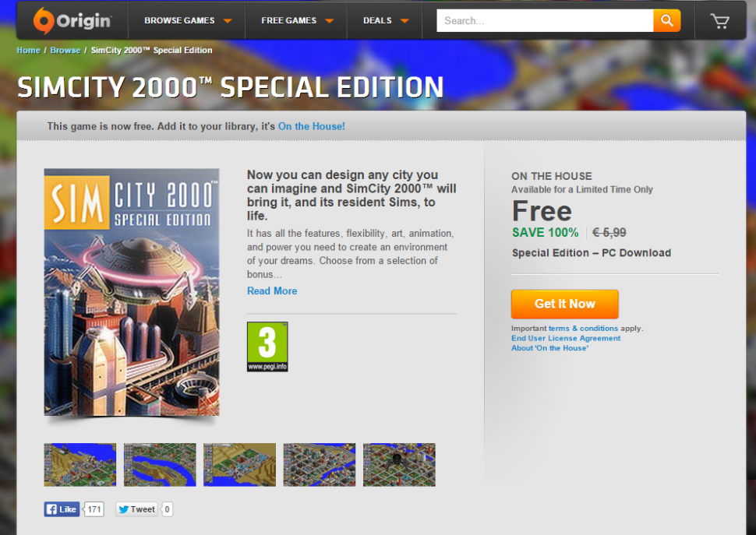Open End User License Agreement link
756x535 pixels.
click(x=566, y=338)
